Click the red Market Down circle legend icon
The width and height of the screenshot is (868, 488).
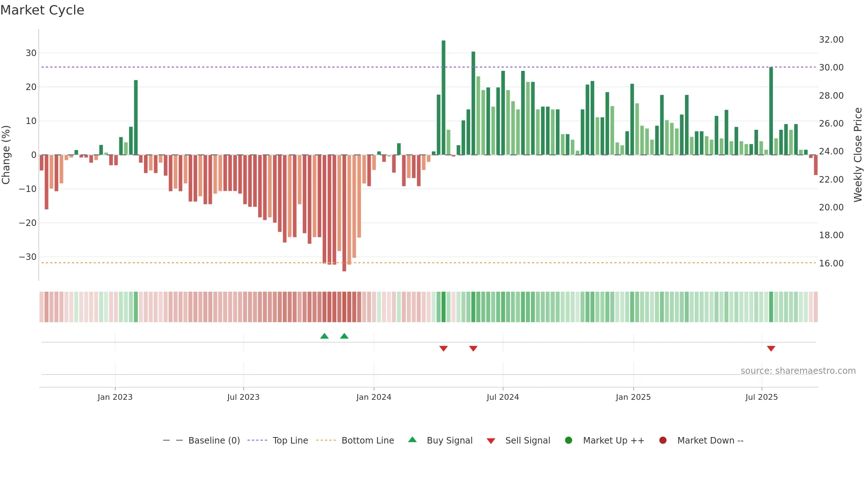663,440
